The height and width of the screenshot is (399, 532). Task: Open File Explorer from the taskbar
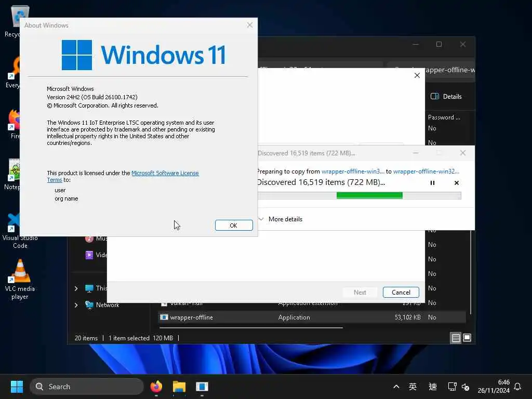pos(179,387)
